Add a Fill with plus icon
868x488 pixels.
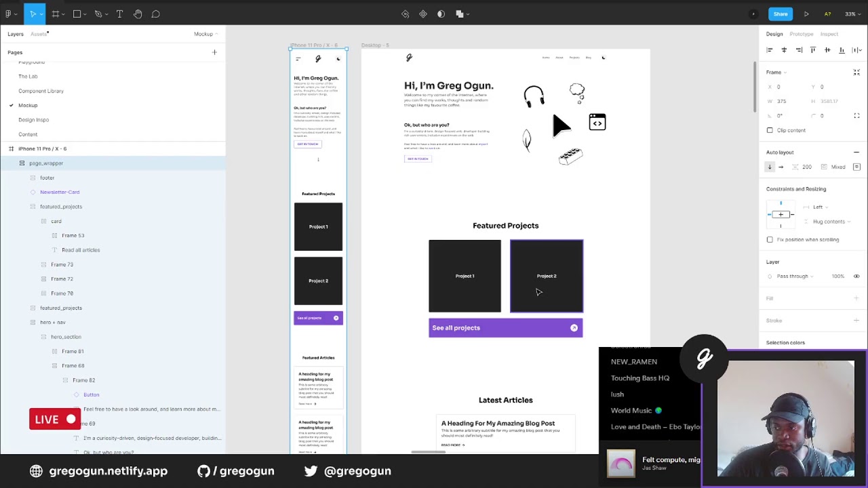click(856, 298)
